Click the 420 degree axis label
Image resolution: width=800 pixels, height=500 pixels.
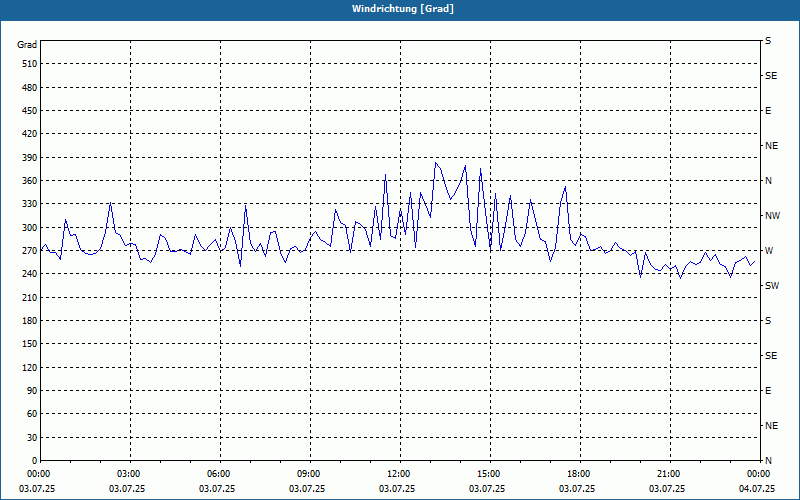tap(30, 134)
